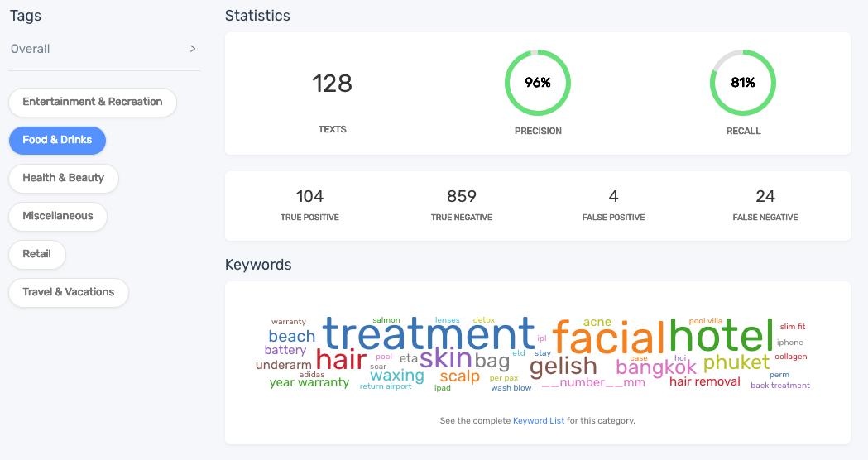Click the 128 texts count
Image resolution: width=868 pixels, height=460 pixels.
[332, 84]
